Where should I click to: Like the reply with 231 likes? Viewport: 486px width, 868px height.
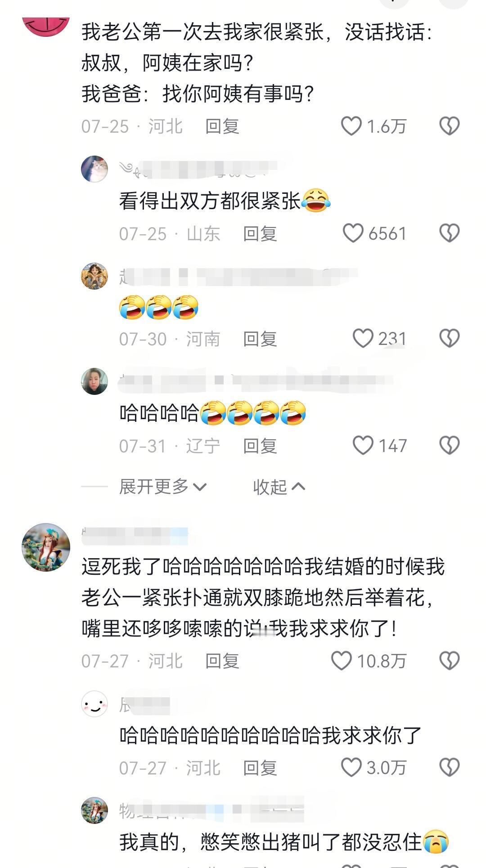point(363,338)
